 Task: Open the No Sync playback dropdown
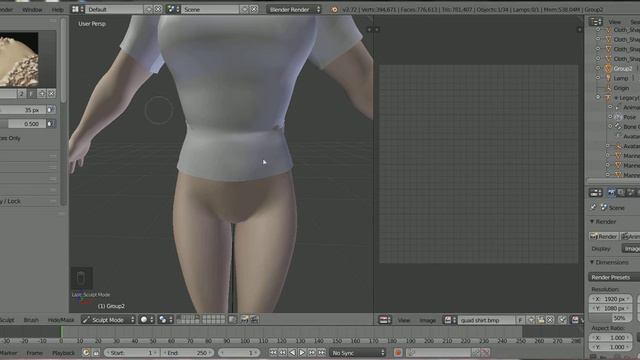[357, 353]
